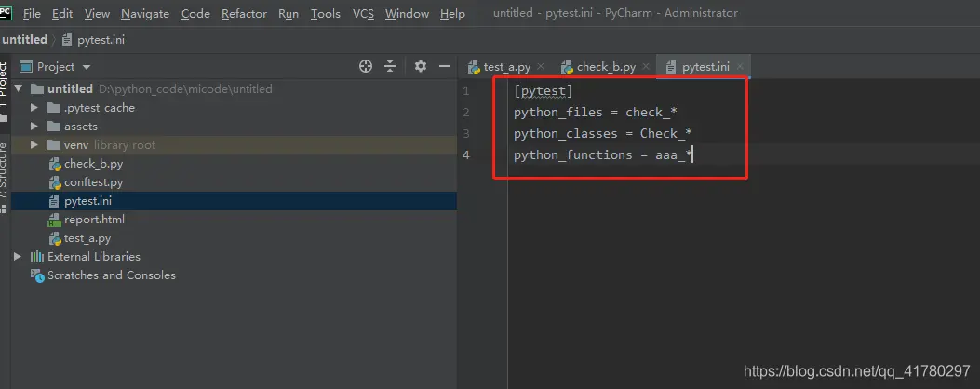Select External Libraries in tree
980x389 pixels.
(x=234, y=257)
